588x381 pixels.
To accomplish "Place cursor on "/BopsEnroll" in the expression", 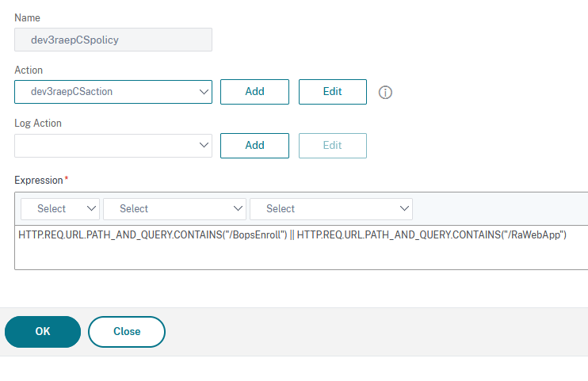I will pyautogui.click(x=256, y=236).
